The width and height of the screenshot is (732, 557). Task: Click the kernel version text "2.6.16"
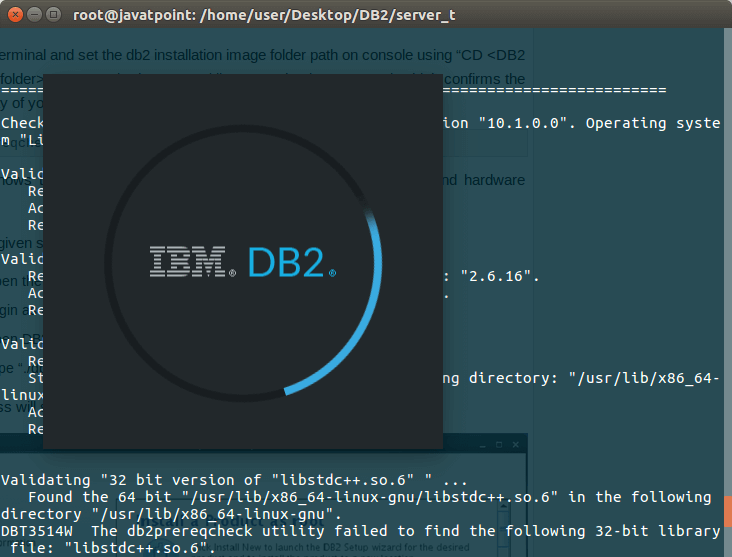(496, 276)
